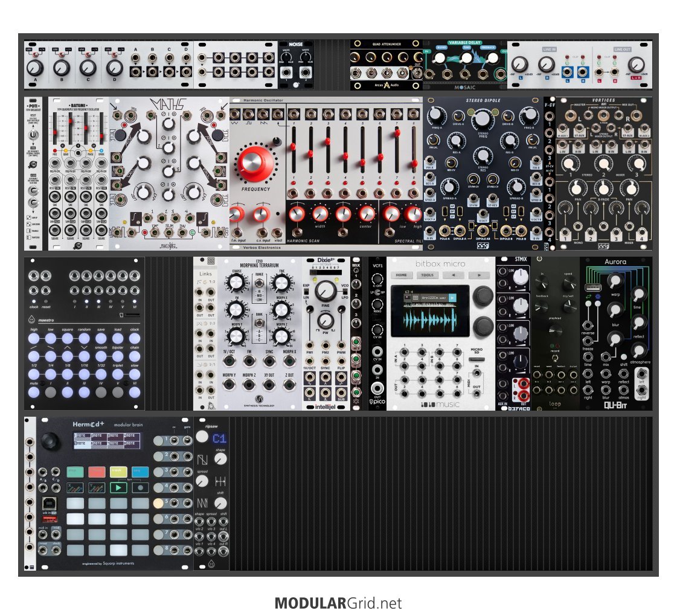Tap the blue pad on Hermod+
Image resolution: width=677 pixels, height=616 pixels.
[x=140, y=472]
